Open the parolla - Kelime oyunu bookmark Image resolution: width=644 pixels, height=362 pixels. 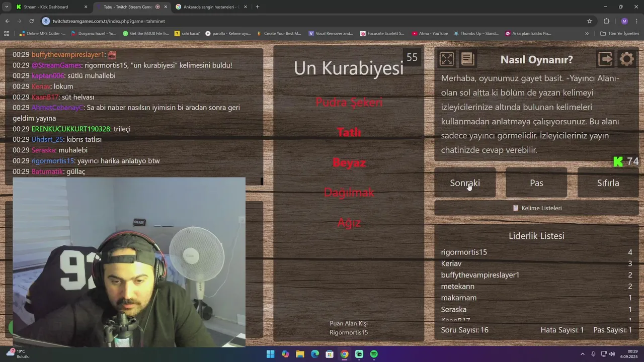click(x=228, y=34)
